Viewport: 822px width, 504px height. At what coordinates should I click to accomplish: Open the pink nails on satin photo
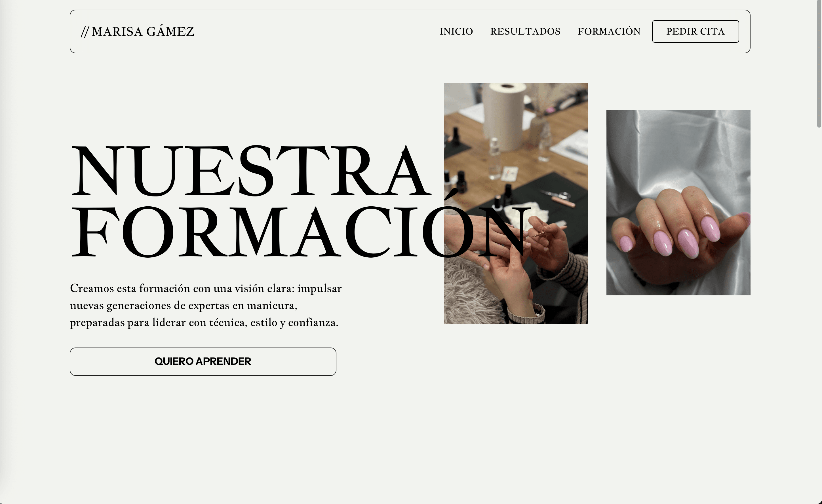click(678, 203)
